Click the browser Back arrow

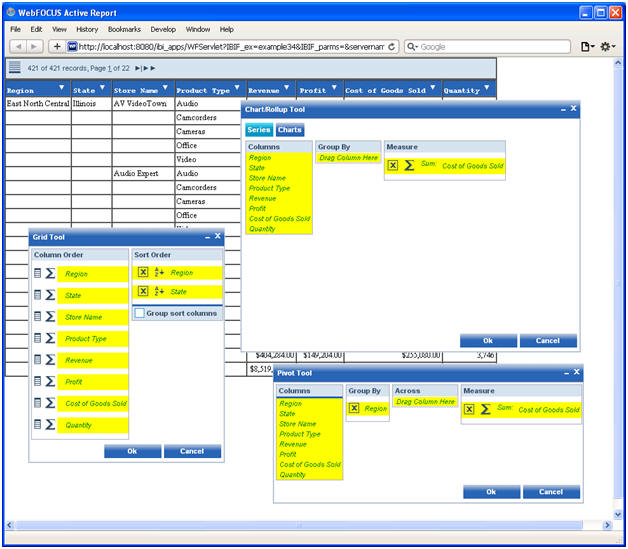[x=18, y=47]
